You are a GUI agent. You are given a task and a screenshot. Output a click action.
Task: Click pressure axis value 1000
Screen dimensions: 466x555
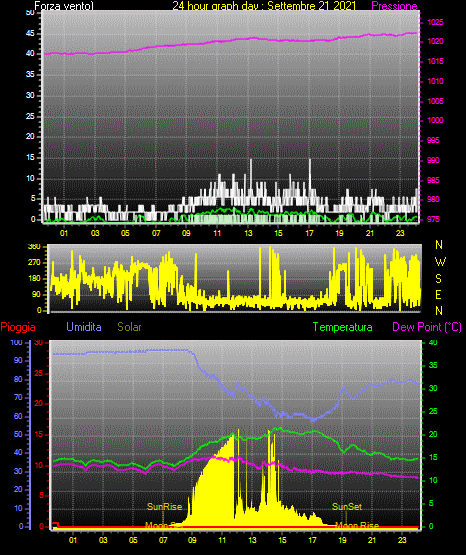(435, 120)
